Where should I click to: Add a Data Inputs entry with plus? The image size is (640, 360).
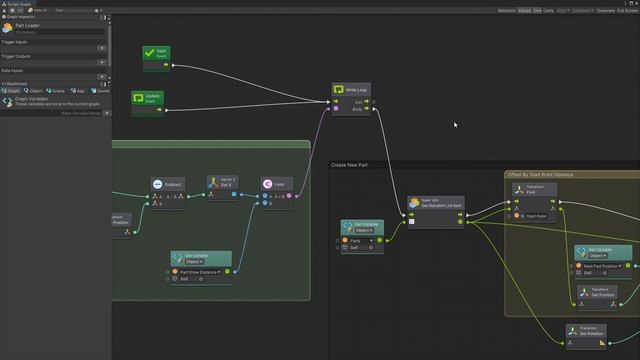[x=102, y=77]
